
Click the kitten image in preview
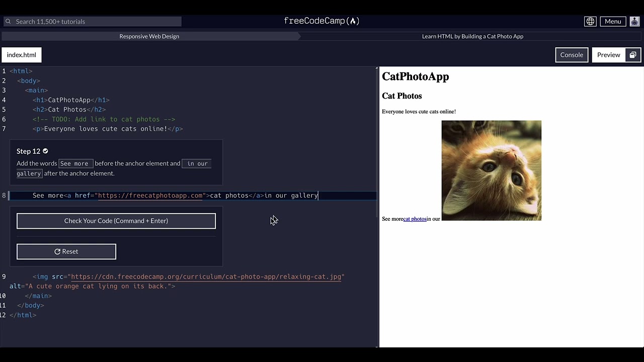(492, 170)
